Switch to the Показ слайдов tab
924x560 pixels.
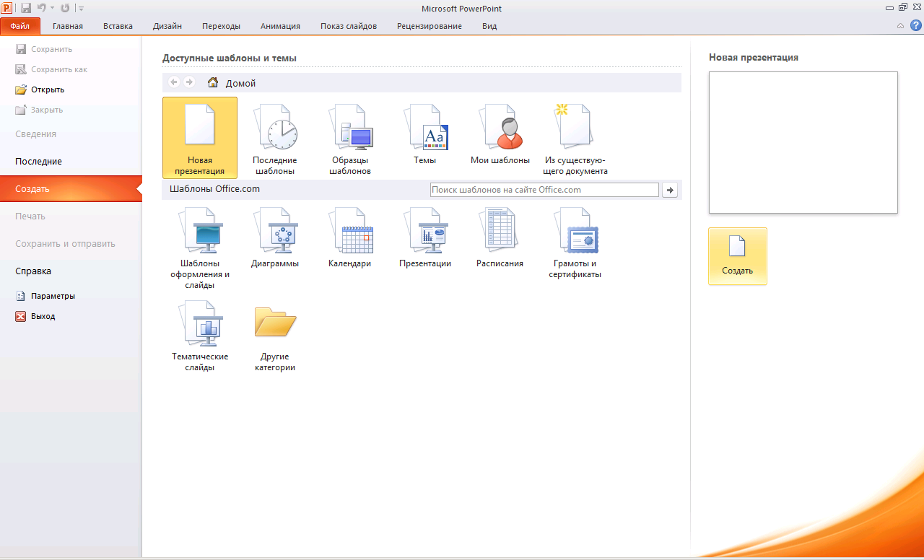tap(349, 26)
